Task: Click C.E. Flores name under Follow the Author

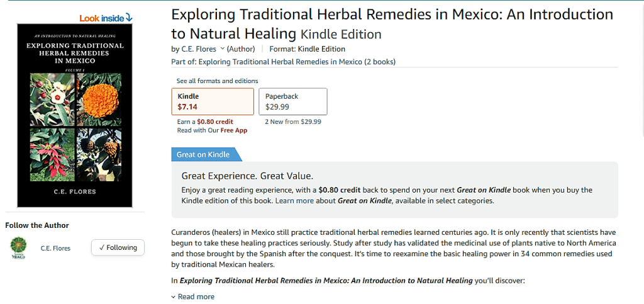Action: click(55, 248)
